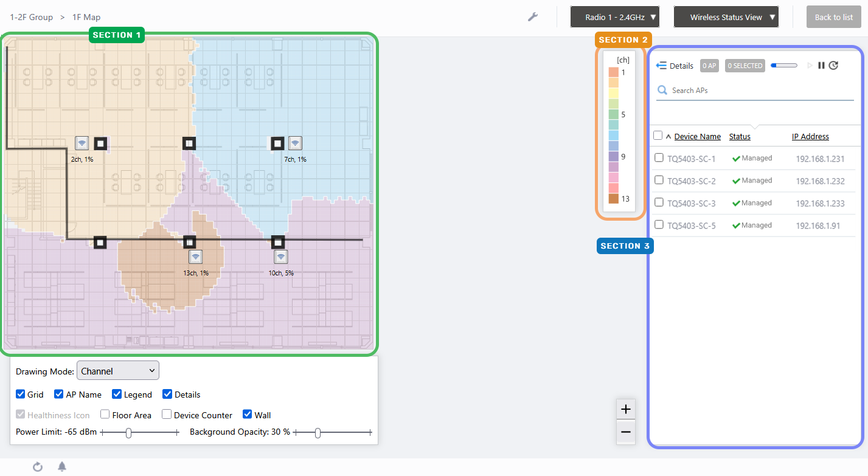Open the Drawing Mode Channel dropdown
868x476 pixels.
coord(118,371)
